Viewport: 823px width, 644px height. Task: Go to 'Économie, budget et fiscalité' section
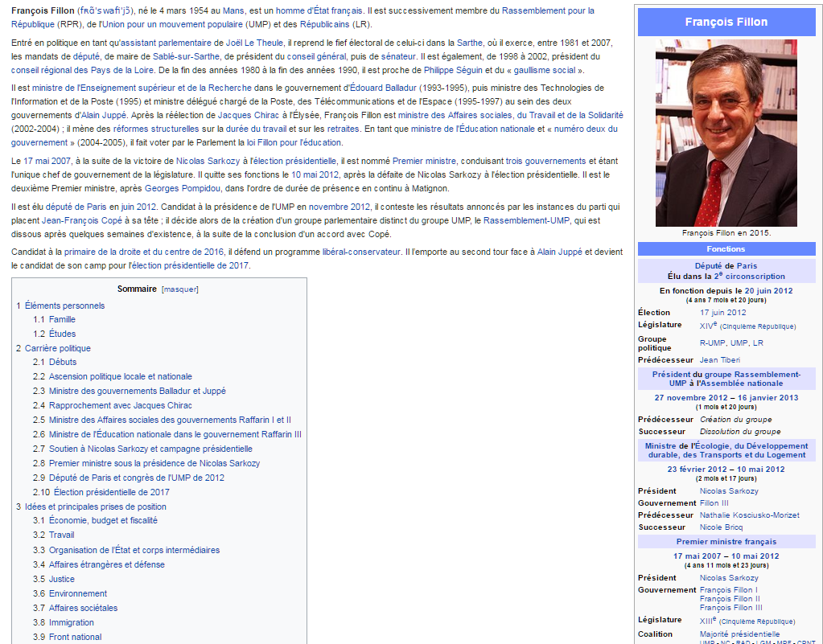103,520
